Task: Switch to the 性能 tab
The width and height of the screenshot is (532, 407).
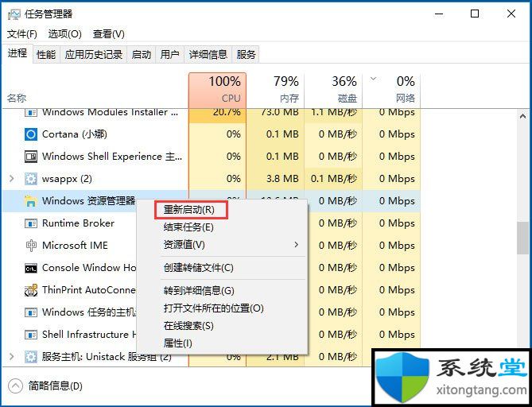Action: (x=46, y=54)
